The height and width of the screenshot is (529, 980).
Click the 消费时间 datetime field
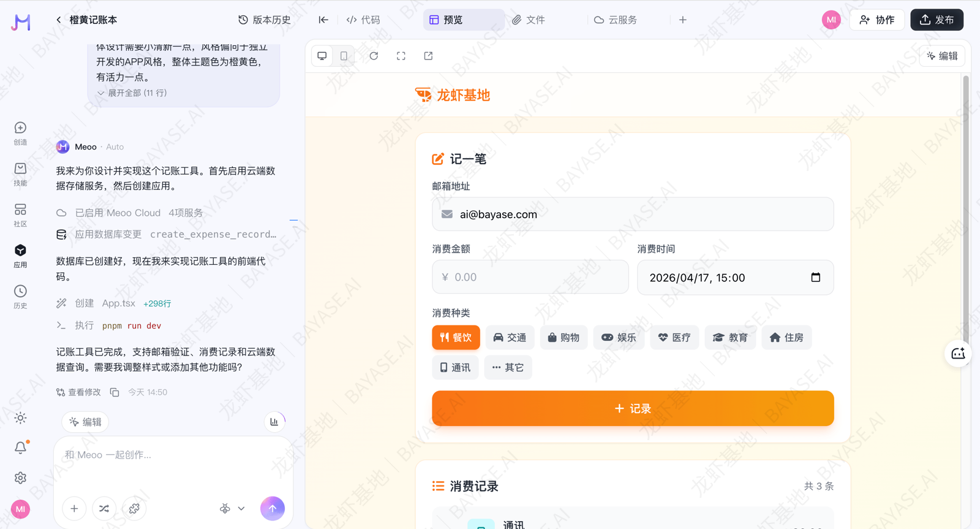point(735,278)
